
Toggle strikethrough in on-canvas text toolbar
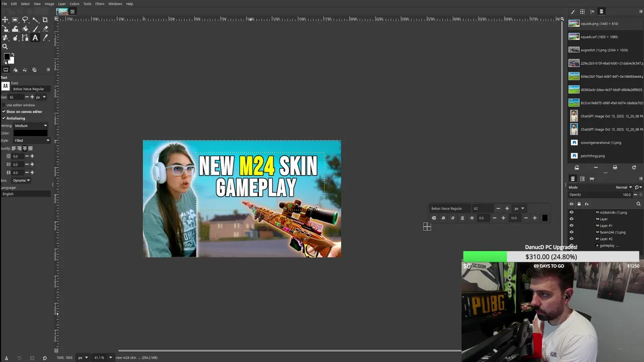click(471, 218)
